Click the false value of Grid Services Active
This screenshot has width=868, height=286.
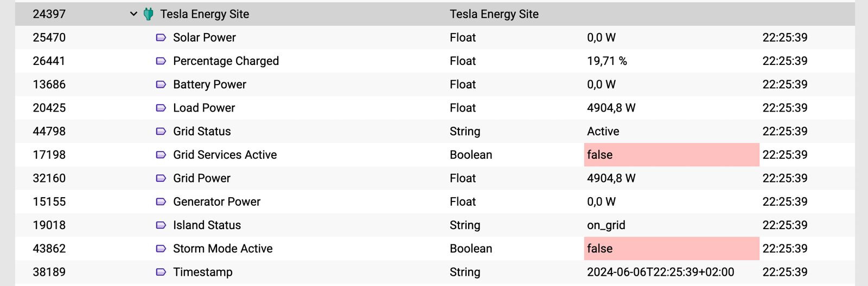point(672,155)
